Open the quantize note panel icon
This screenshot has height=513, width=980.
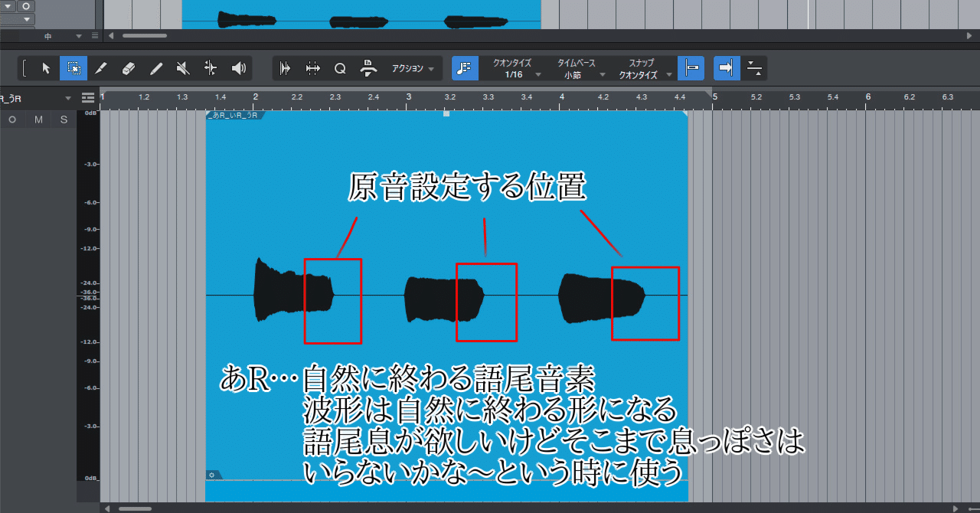464,68
